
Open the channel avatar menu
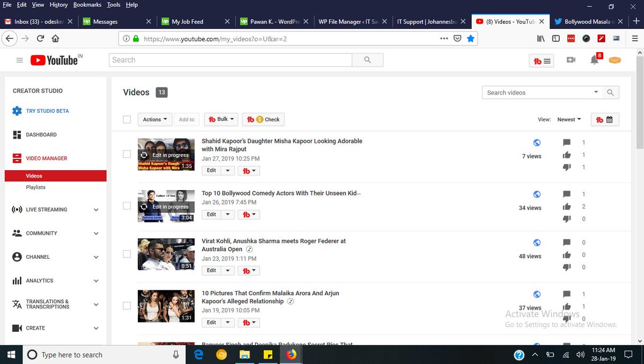click(615, 60)
